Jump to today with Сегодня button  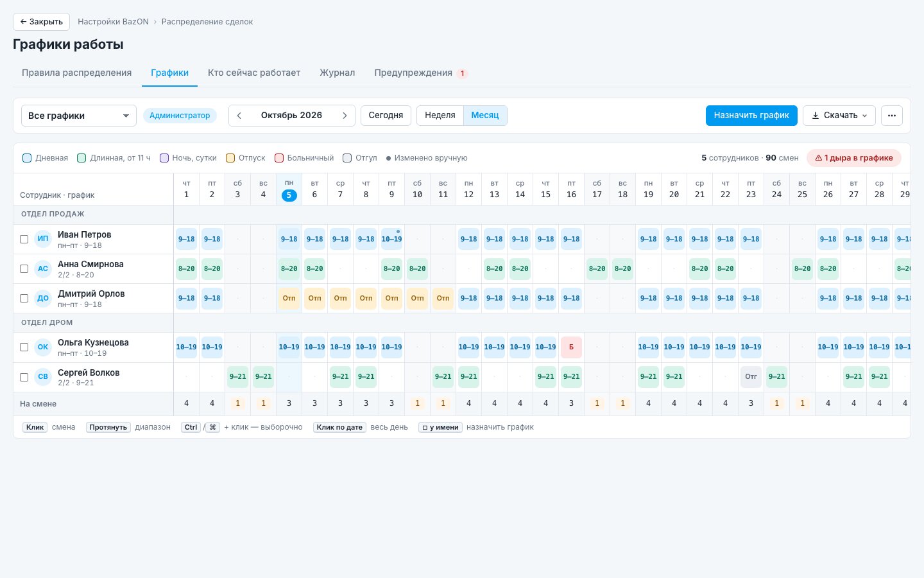click(x=386, y=116)
